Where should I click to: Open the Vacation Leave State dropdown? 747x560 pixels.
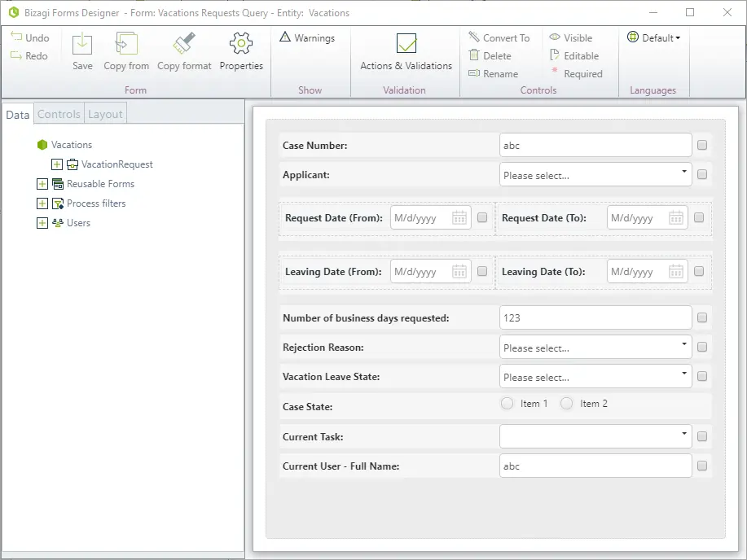tap(595, 377)
